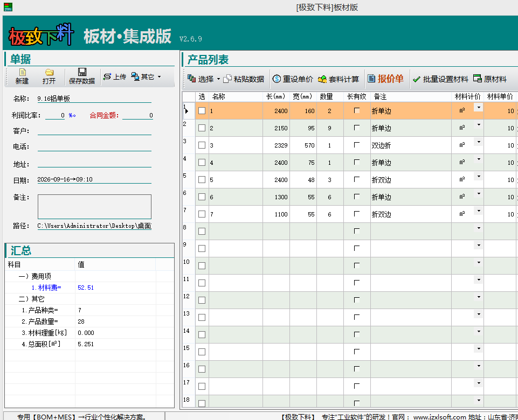Click the app icon in the title bar

[8, 7]
